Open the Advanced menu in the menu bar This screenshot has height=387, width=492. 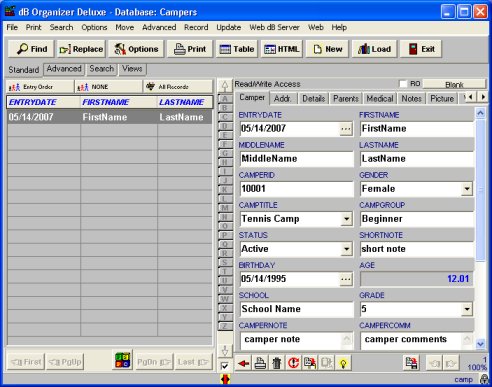click(x=159, y=27)
